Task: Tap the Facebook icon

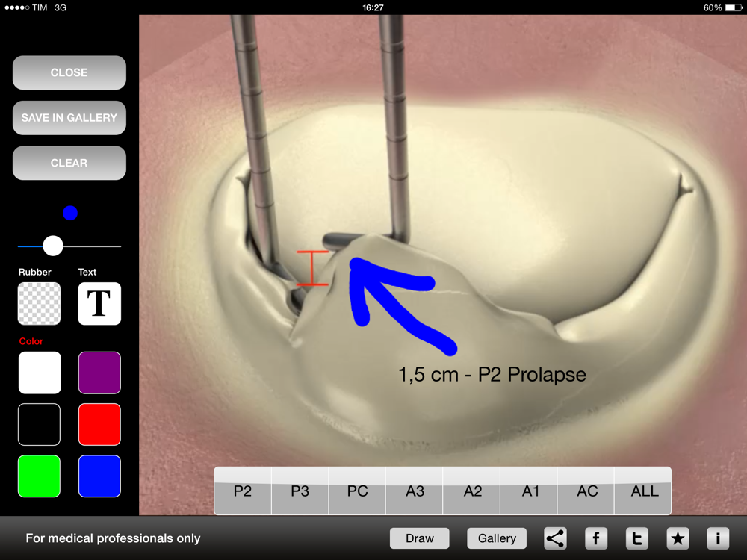Action: (596, 538)
